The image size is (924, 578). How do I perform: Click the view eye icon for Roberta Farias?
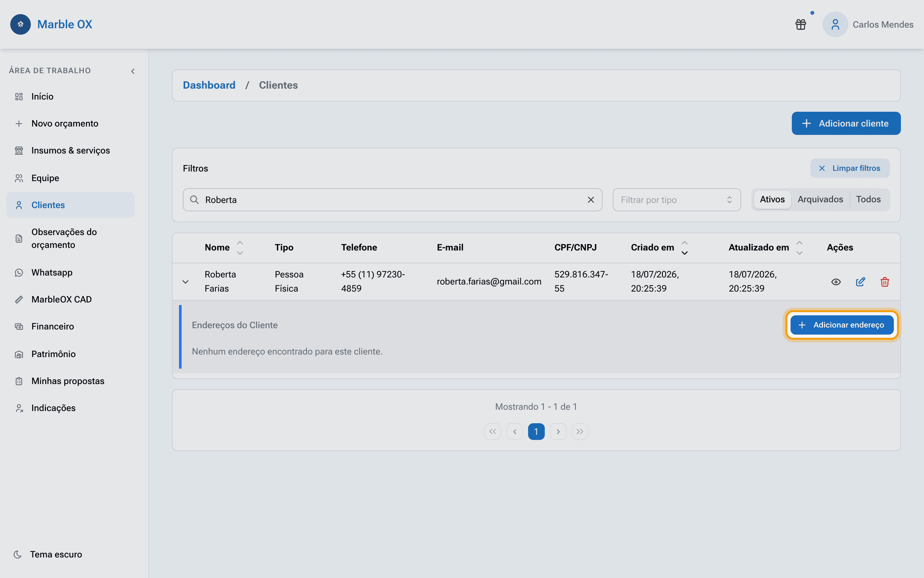pos(836,282)
